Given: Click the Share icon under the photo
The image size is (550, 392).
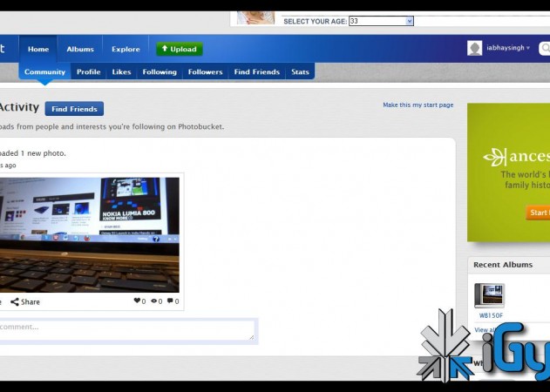Looking at the screenshot, I should 15,301.
